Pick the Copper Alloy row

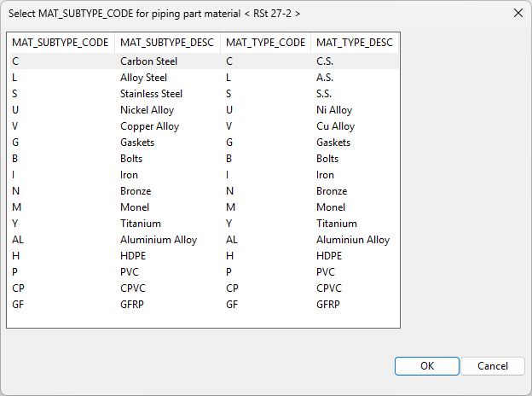tap(149, 126)
